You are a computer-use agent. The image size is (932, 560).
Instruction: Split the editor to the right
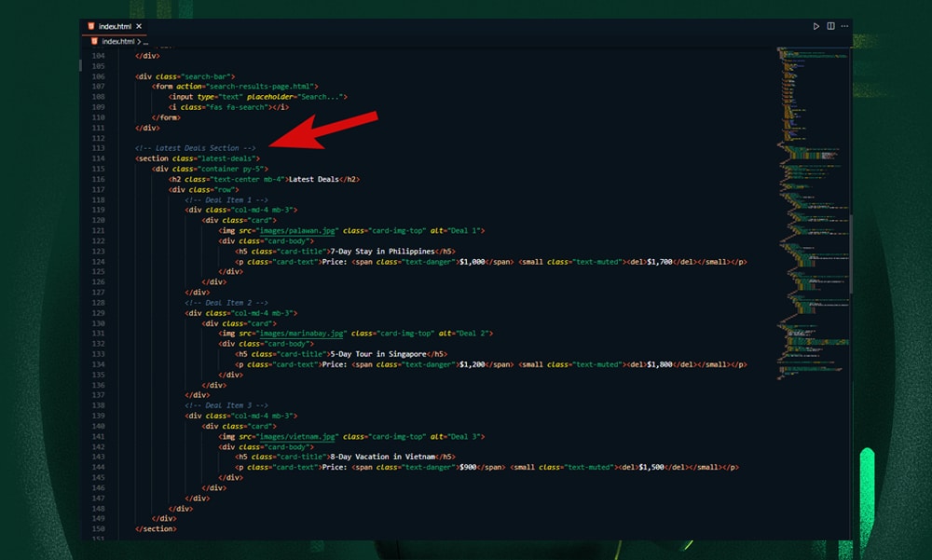click(830, 26)
